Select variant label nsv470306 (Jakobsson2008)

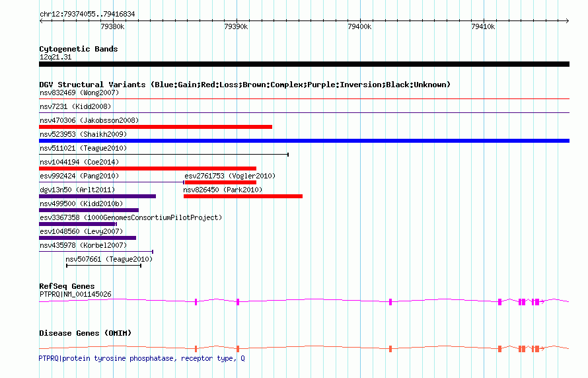coord(89,120)
